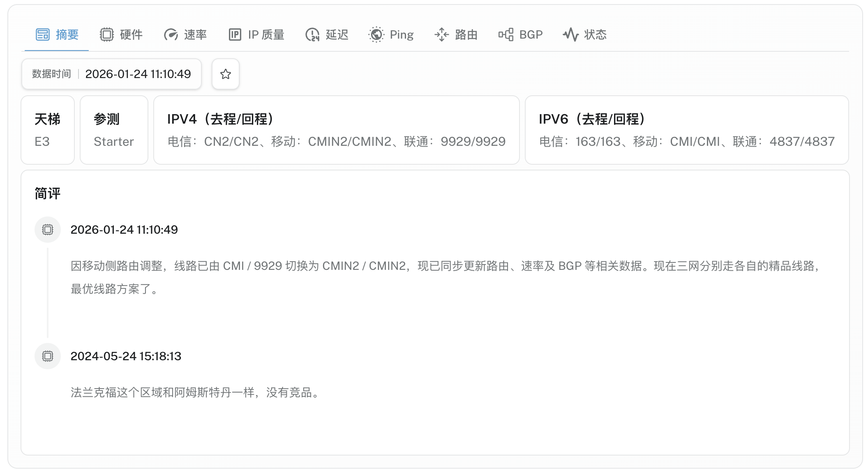Click the 参测 Starter card
This screenshot has width=868, height=474.
click(114, 130)
